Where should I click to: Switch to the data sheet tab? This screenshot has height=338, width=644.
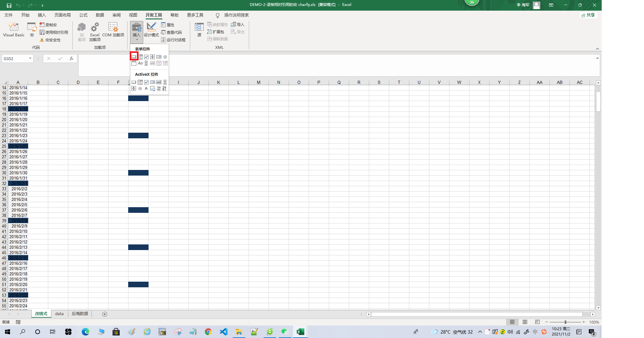[x=59, y=314]
